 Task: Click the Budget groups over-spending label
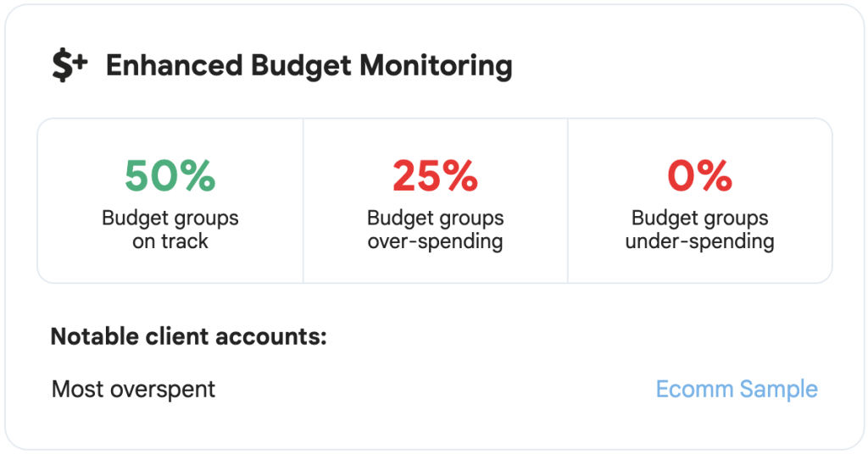pyautogui.click(x=435, y=230)
